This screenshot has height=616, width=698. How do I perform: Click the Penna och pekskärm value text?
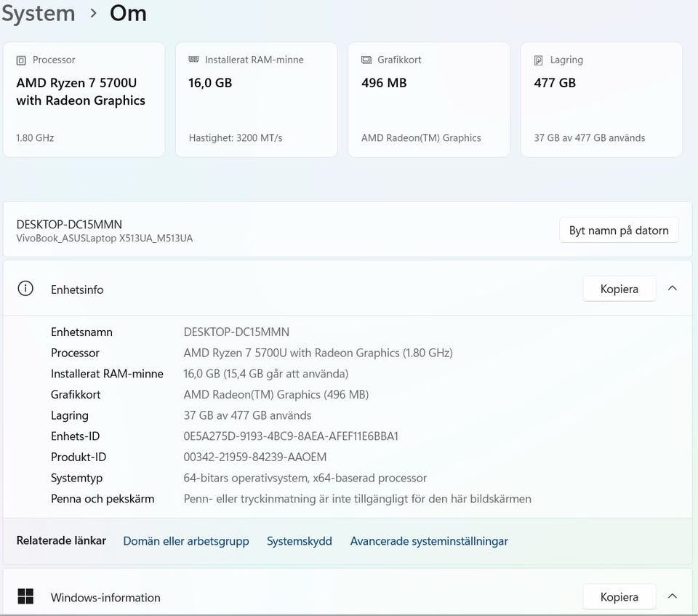pos(358,499)
